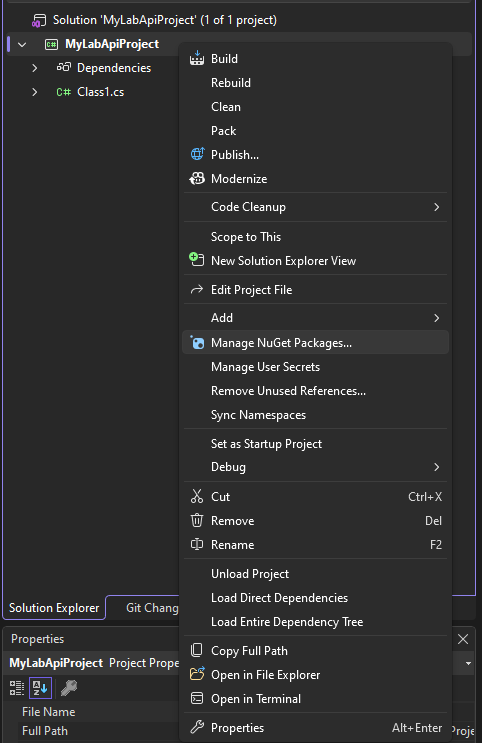The height and width of the screenshot is (743, 482).
Task: Click the Dependencies node icon
Action: (x=64, y=67)
